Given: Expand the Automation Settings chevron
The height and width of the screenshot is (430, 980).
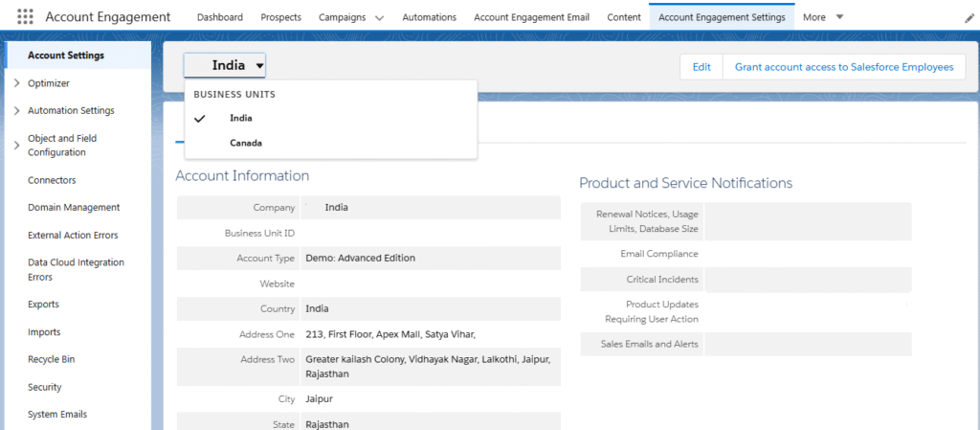Looking at the screenshot, I should pyautogui.click(x=17, y=111).
